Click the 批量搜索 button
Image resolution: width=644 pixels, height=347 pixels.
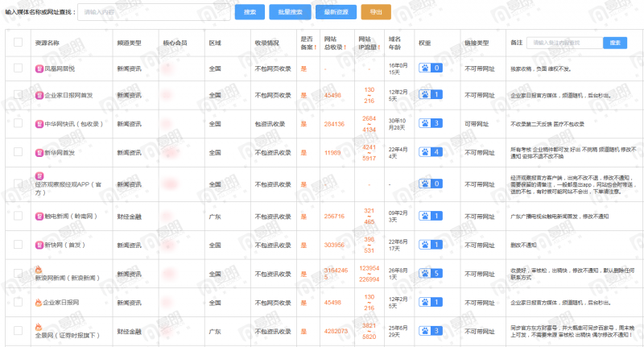pyautogui.click(x=290, y=12)
